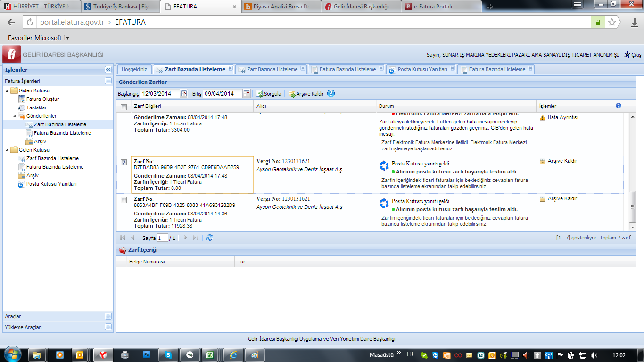Click the blue help icon beside Arşive Kaldır

pos(331,93)
